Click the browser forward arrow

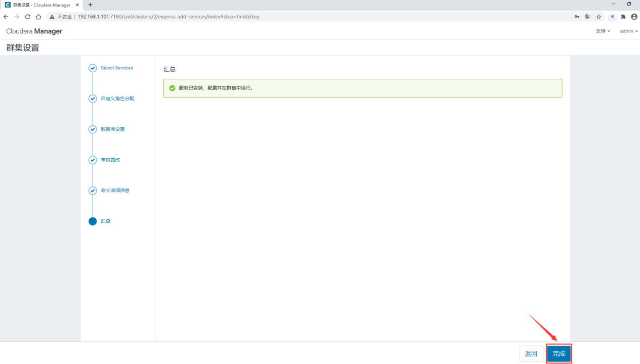(17, 17)
